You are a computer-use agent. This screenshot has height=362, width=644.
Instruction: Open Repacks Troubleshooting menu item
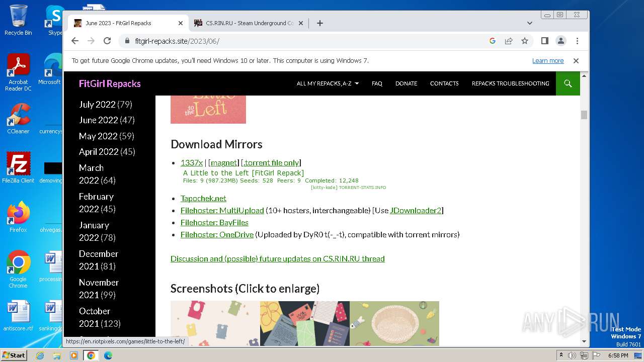(510, 83)
